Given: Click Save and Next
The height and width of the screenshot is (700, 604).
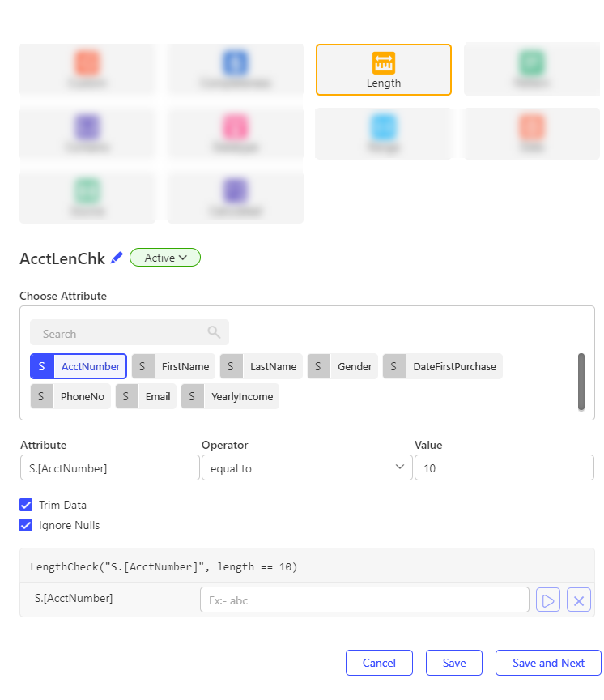Looking at the screenshot, I should pos(548,663).
